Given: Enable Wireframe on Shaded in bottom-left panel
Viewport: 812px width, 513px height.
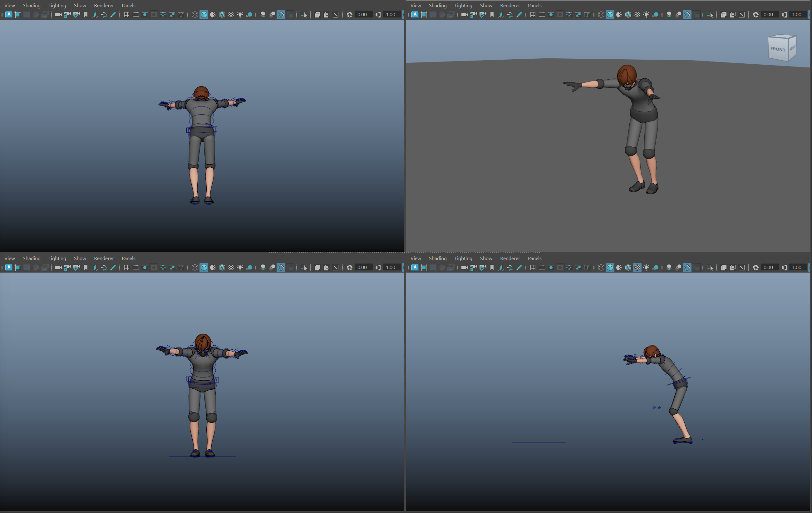Looking at the screenshot, I should [x=222, y=268].
